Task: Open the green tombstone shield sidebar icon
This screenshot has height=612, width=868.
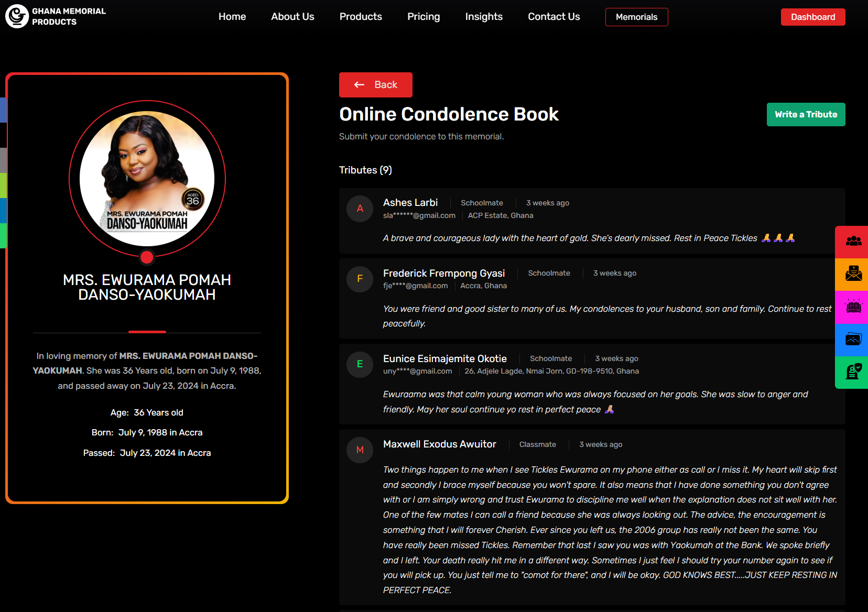Action: coord(852,372)
